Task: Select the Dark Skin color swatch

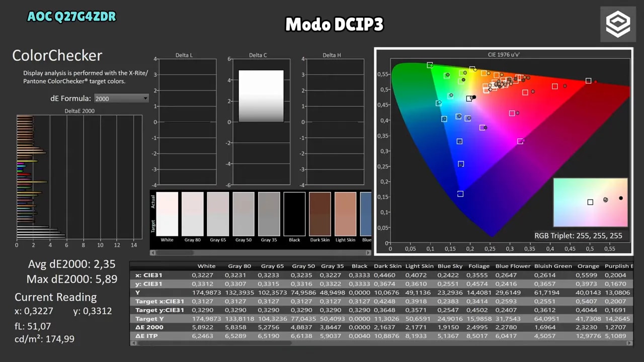Action: 320,214
